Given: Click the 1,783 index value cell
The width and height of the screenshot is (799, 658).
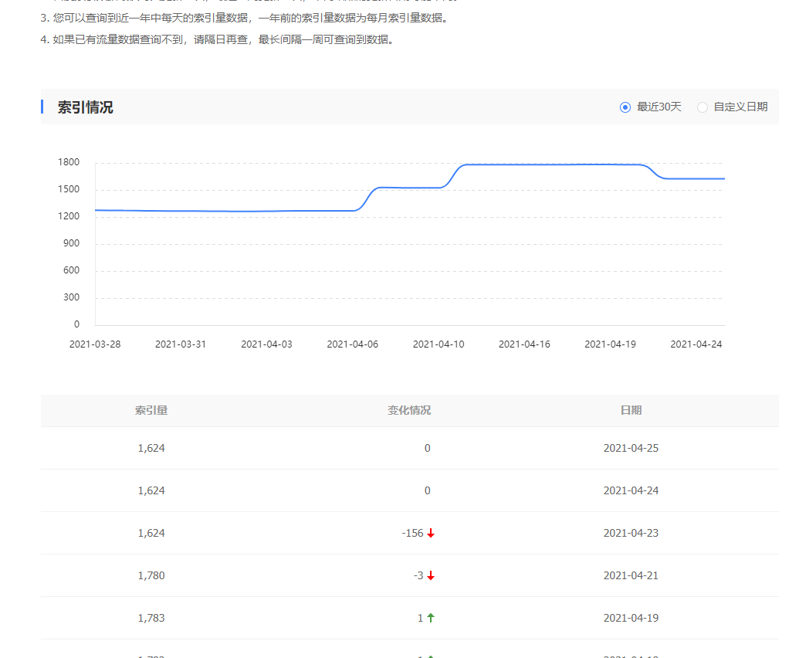Looking at the screenshot, I should (x=151, y=618).
